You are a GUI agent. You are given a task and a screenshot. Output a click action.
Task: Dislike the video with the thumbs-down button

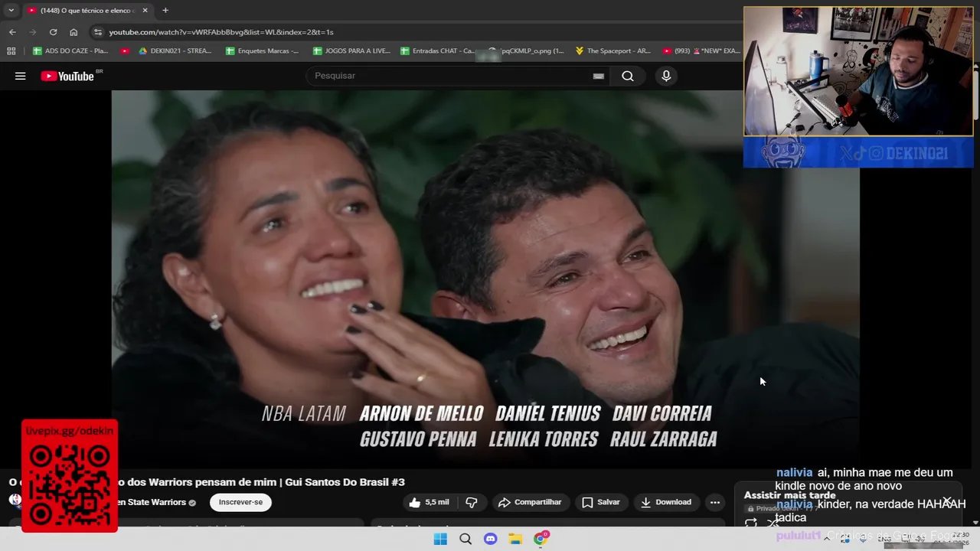[x=472, y=502]
